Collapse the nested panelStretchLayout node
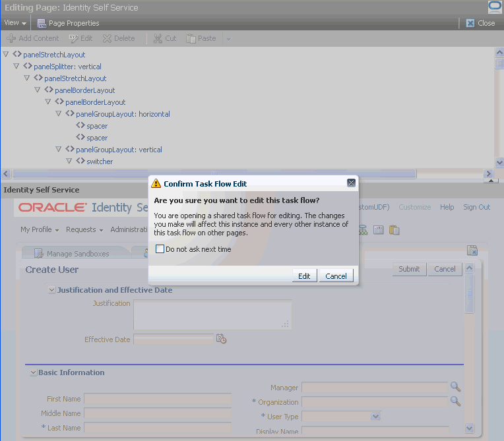Image resolution: width=504 pixels, height=441 pixels. tap(26, 78)
